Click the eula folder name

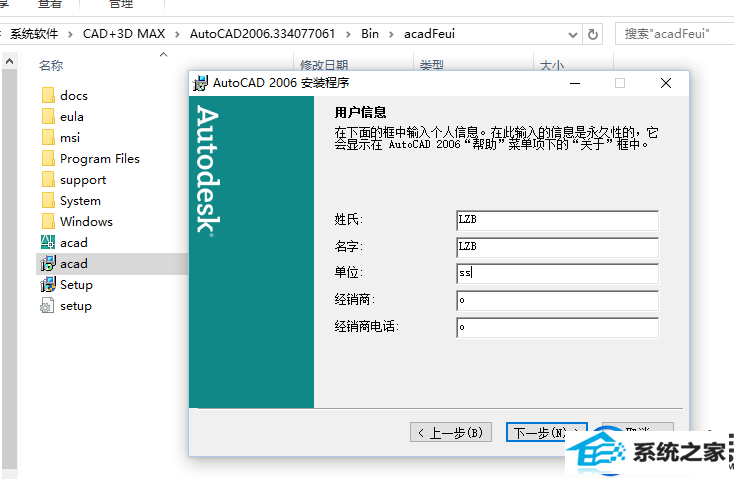[72, 117]
